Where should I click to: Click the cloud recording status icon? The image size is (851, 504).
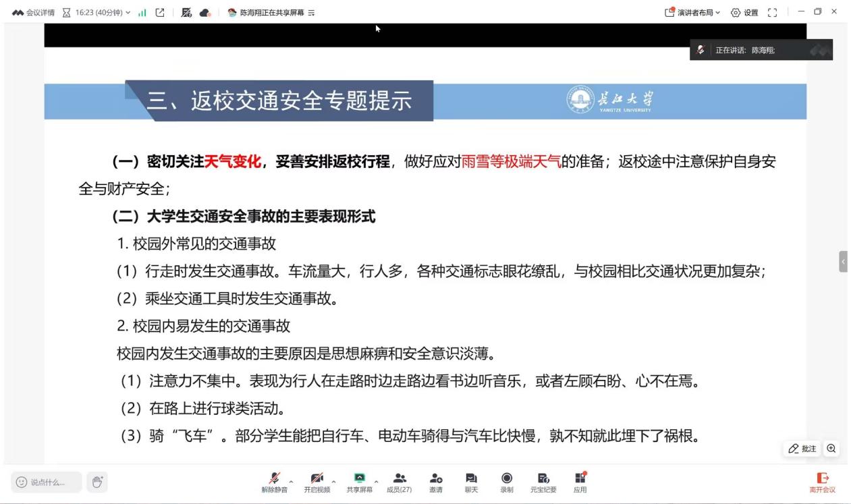pyautogui.click(x=205, y=12)
